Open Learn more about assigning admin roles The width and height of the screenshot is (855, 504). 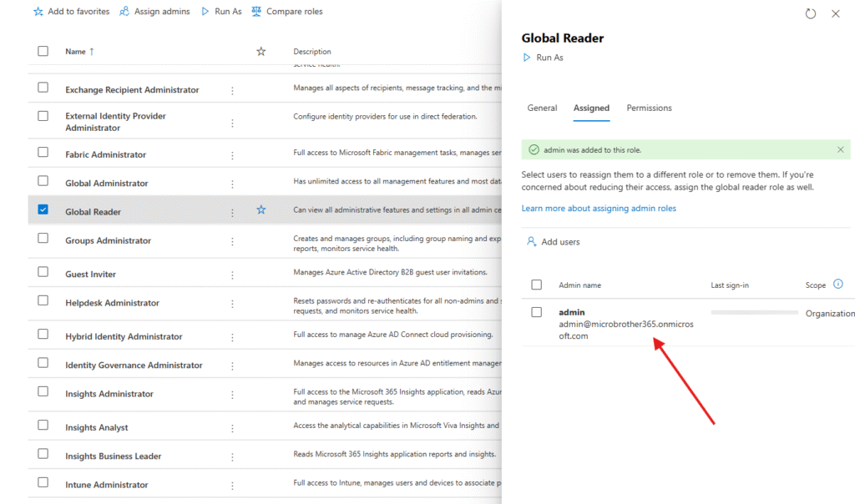tap(599, 209)
